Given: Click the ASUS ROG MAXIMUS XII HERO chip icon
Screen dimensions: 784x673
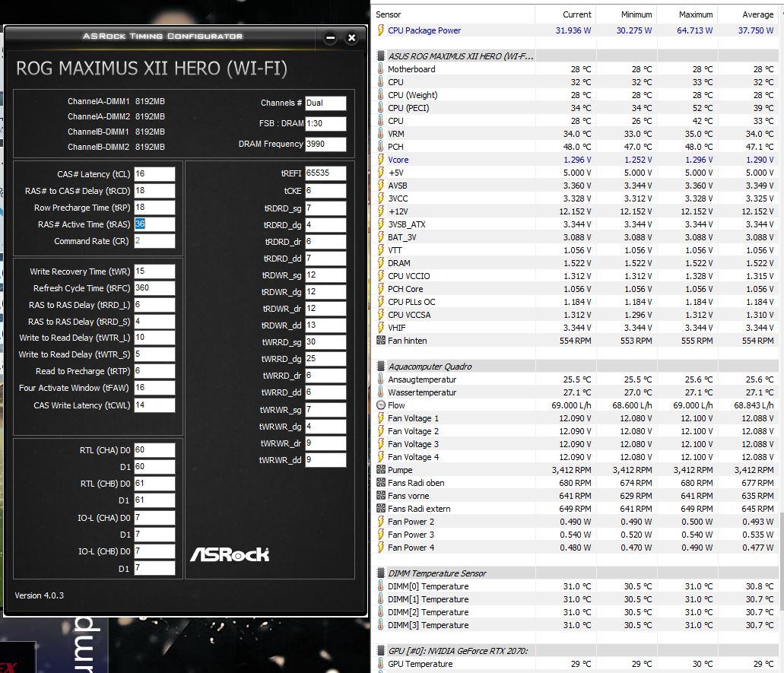Looking at the screenshot, I should [x=381, y=56].
